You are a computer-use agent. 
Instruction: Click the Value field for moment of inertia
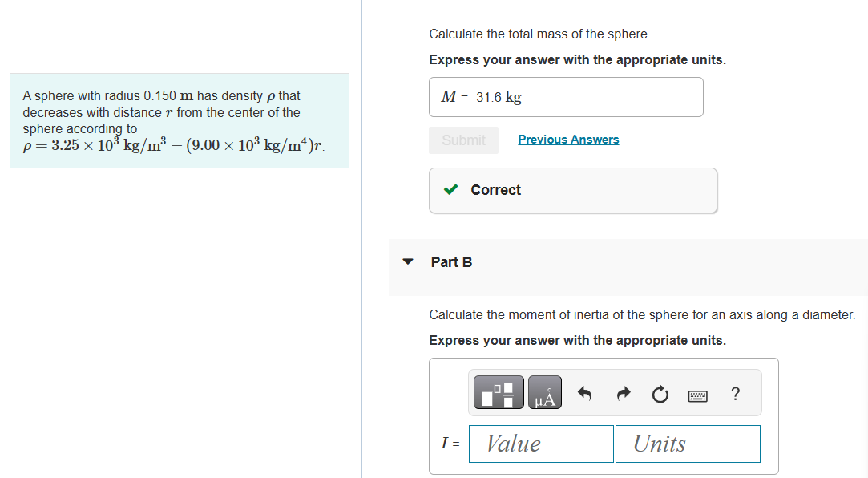point(541,444)
